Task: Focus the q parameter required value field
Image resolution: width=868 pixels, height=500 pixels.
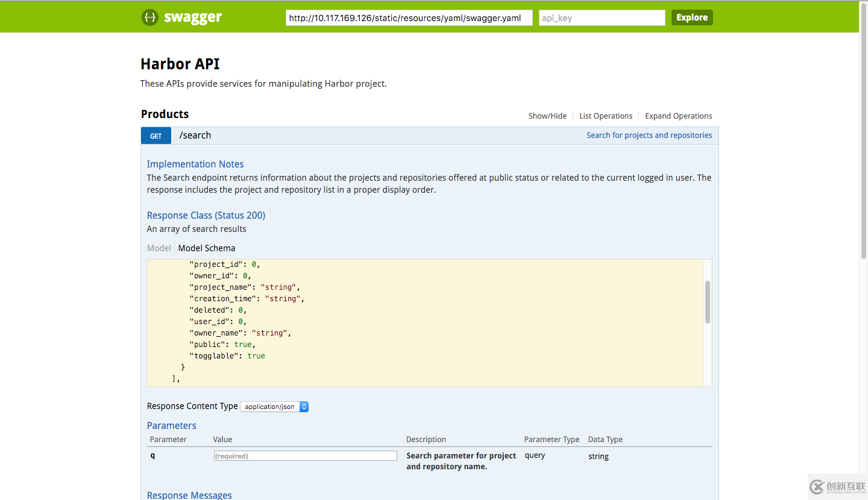Action: tap(304, 455)
